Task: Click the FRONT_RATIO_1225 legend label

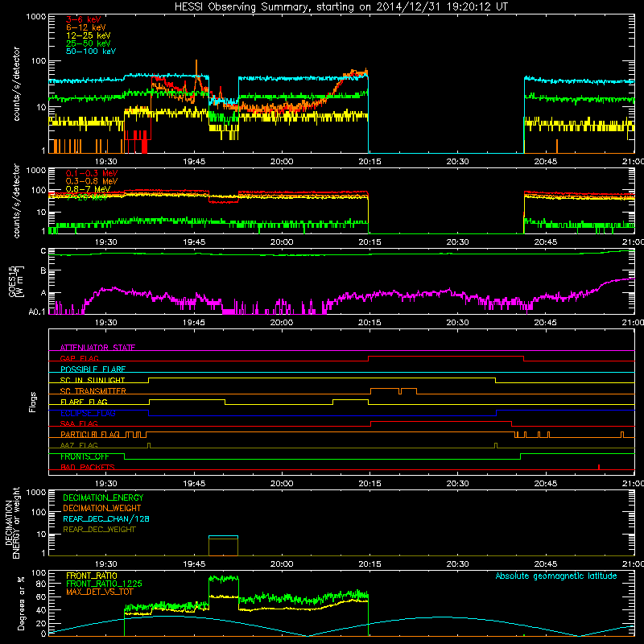Action: pyautogui.click(x=104, y=584)
